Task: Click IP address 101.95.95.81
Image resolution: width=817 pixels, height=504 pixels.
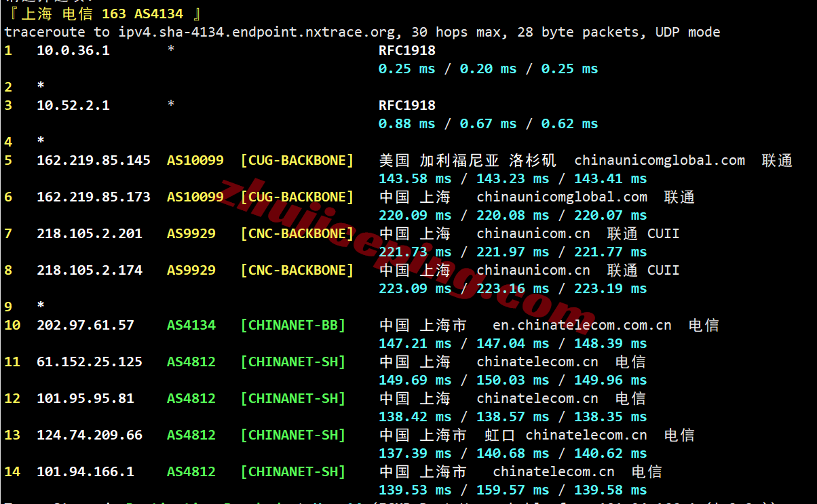Action: click(x=85, y=398)
